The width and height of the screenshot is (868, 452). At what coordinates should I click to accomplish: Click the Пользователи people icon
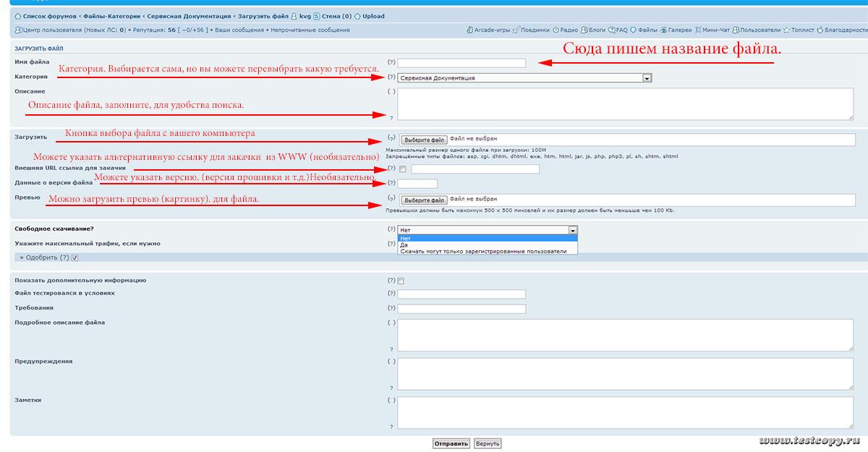click(x=735, y=30)
